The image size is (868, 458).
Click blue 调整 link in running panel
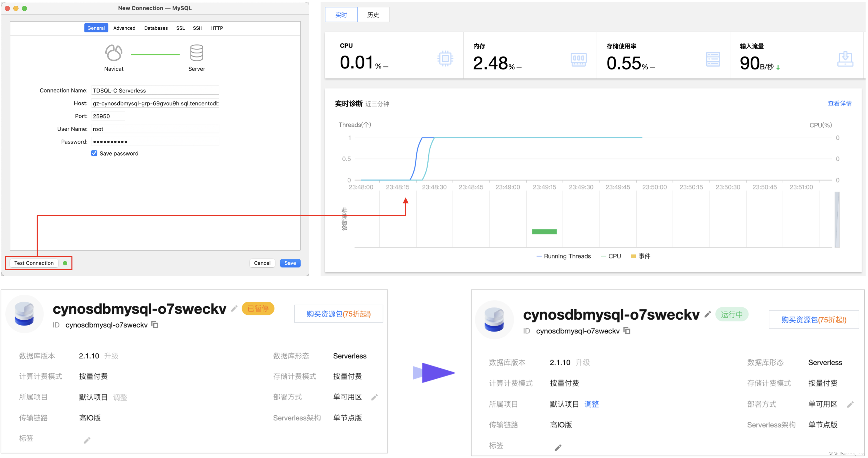[x=592, y=404]
